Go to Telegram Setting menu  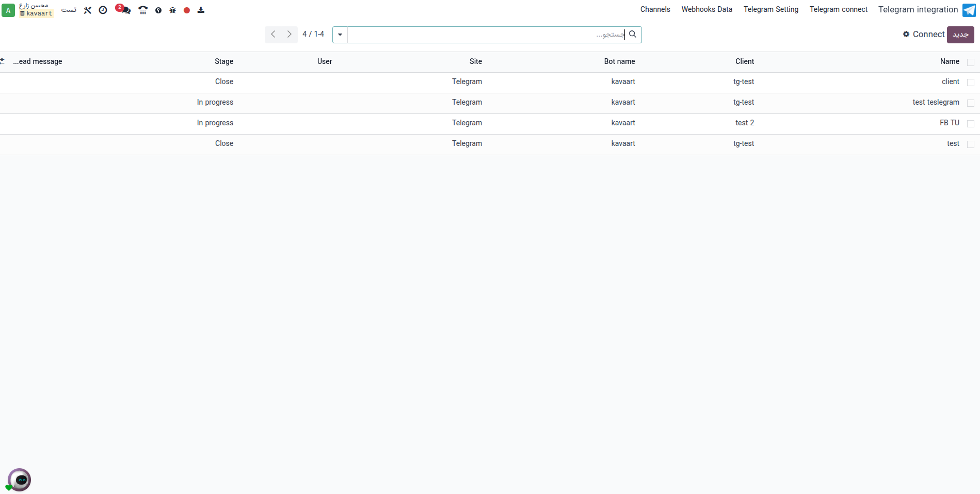click(x=770, y=9)
